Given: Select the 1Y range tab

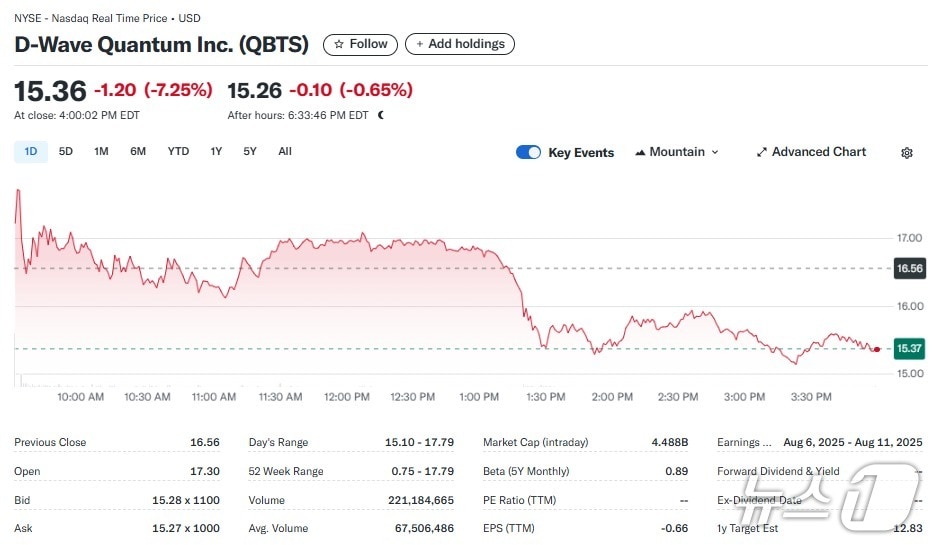Looking at the screenshot, I should click(x=216, y=151).
